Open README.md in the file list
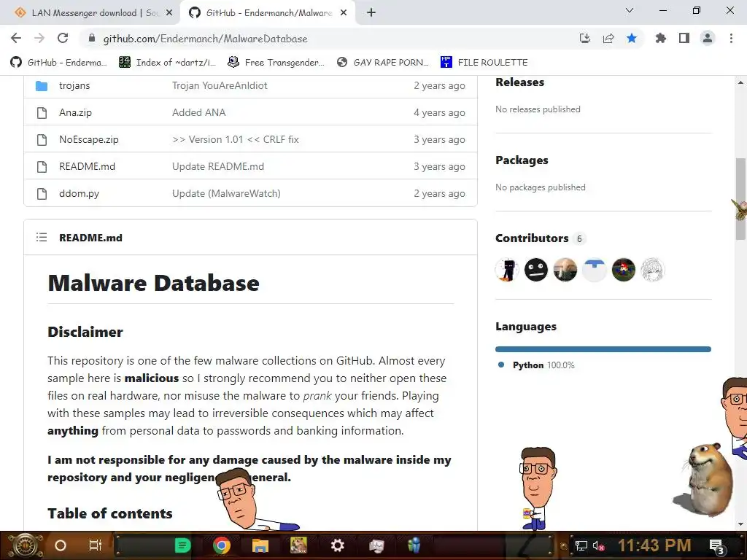This screenshot has width=747, height=560. (88, 167)
